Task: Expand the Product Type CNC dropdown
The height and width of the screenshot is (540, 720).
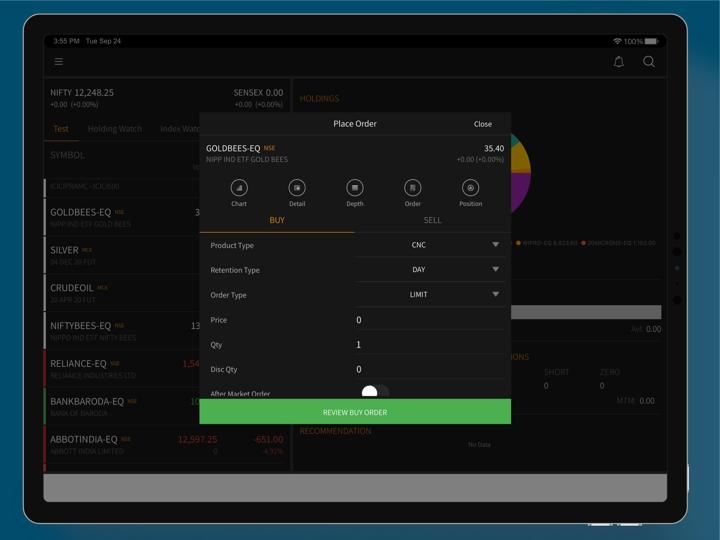Action: 430,245
